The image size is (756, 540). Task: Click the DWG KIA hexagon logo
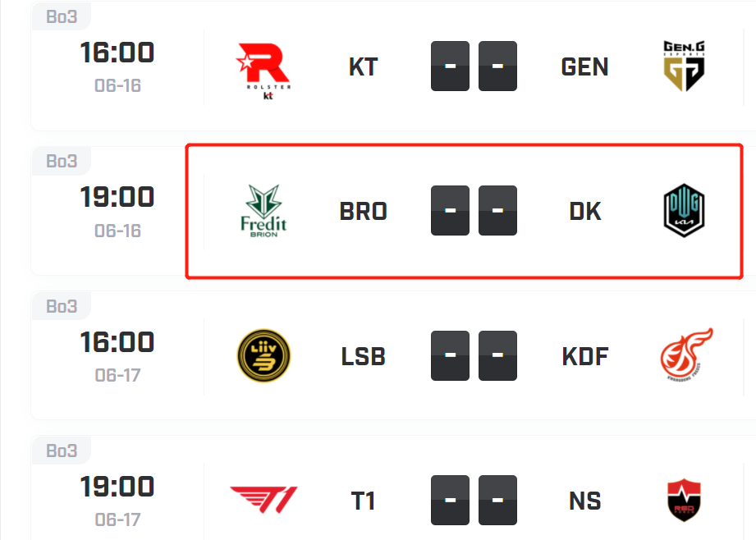coord(684,210)
